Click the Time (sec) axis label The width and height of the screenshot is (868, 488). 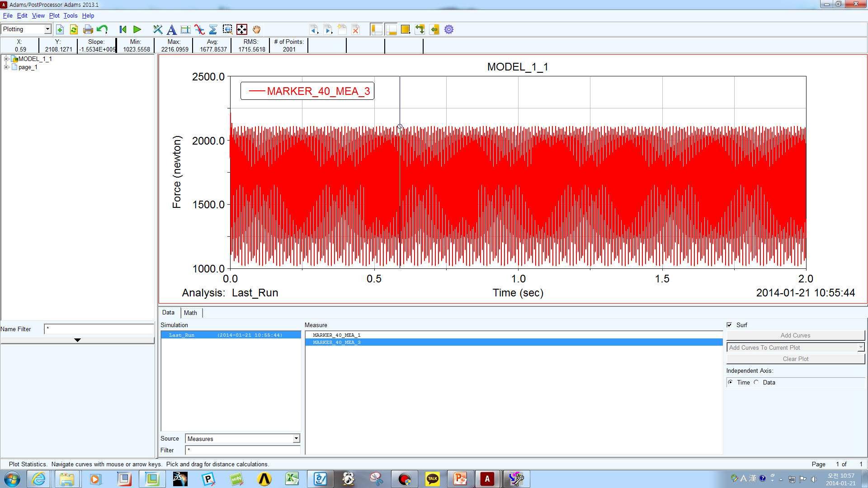518,293
